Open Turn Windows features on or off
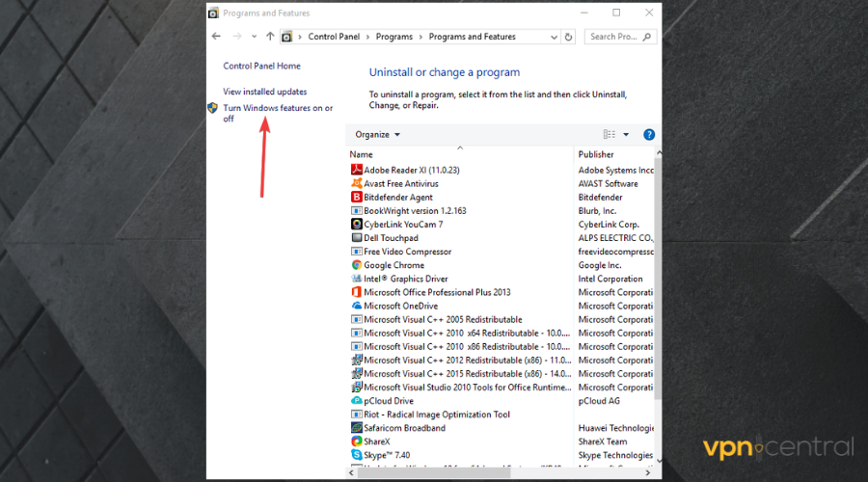Image resolution: width=868 pixels, height=482 pixels. 278,113
